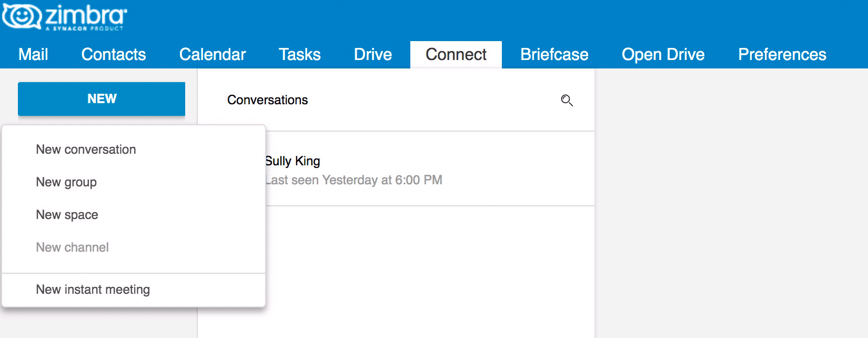Image resolution: width=868 pixels, height=338 pixels.
Task: Choose New conversation from the menu
Action: [x=86, y=150]
